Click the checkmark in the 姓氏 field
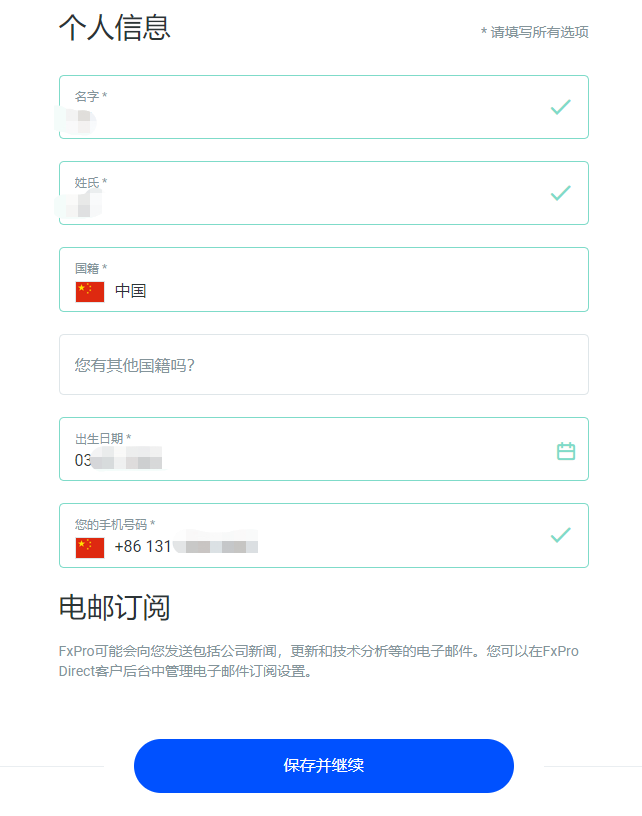 (x=560, y=193)
